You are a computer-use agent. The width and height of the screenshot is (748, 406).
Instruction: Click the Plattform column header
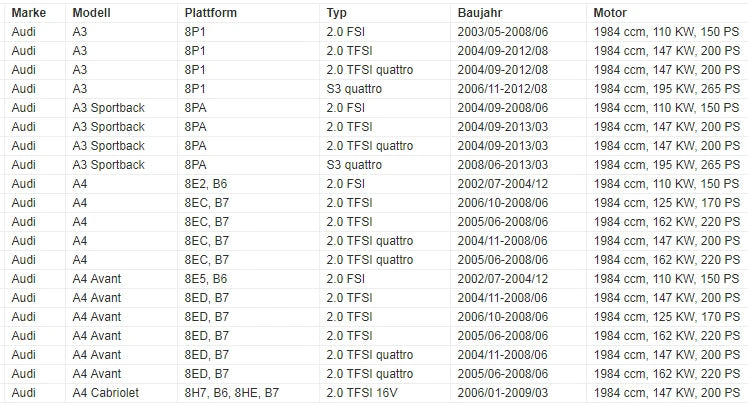coord(210,13)
